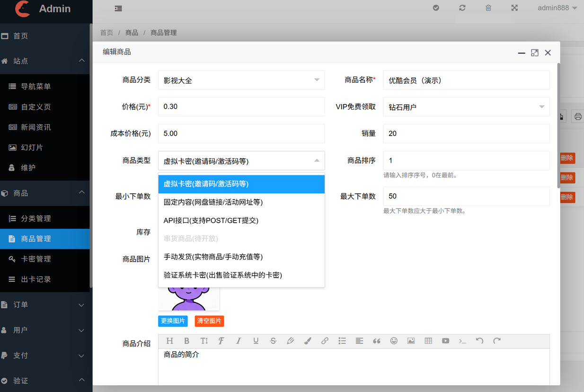Click the trash icon in the top toolbar

pyautogui.click(x=488, y=8)
